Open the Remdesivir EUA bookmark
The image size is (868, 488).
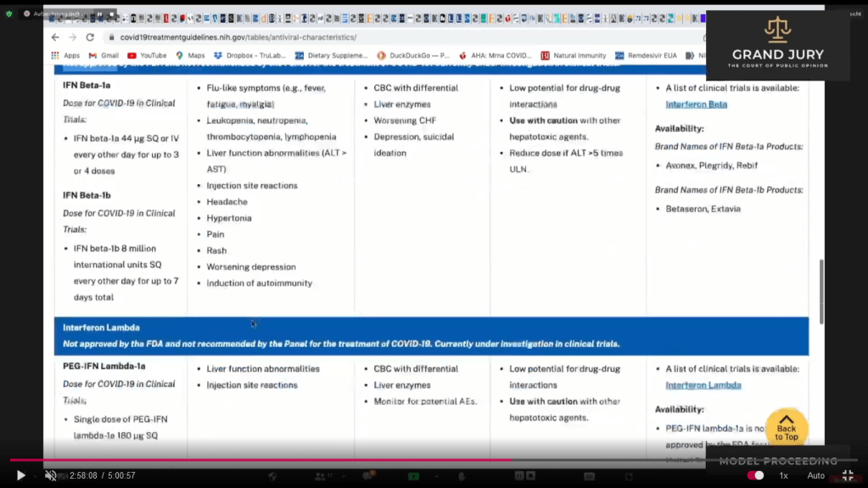pos(646,56)
